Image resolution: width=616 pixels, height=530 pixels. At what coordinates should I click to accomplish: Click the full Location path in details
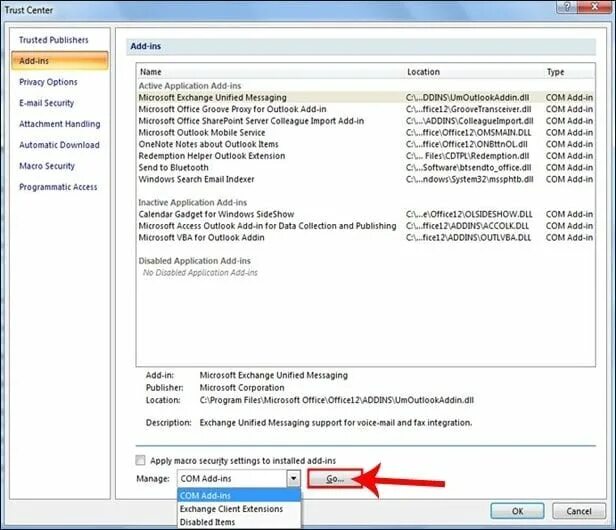pyautogui.click(x=337, y=400)
